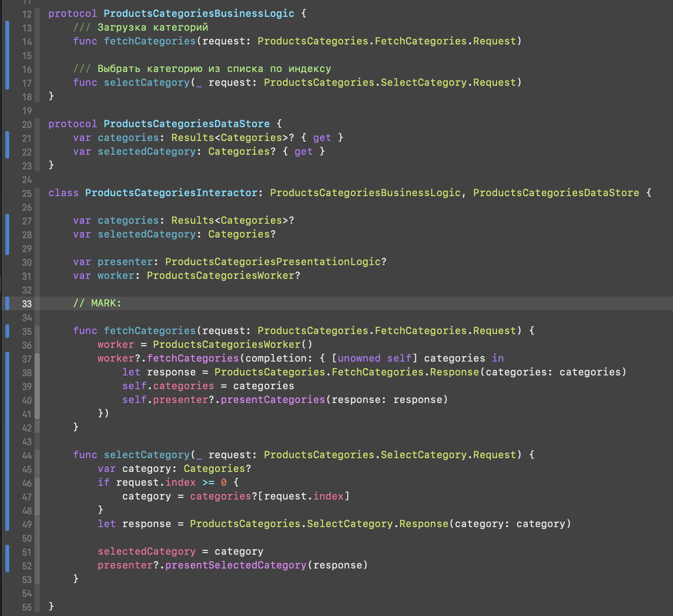Click 'var category: Categories?' on line 45
The height and width of the screenshot is (616, 673).
coord(174,469)
